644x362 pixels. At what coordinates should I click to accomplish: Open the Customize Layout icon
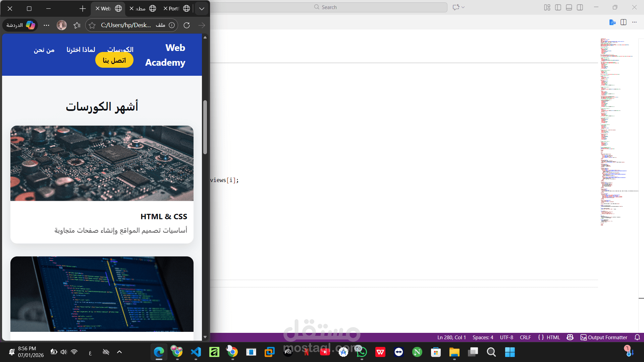[x=547, y=7]
